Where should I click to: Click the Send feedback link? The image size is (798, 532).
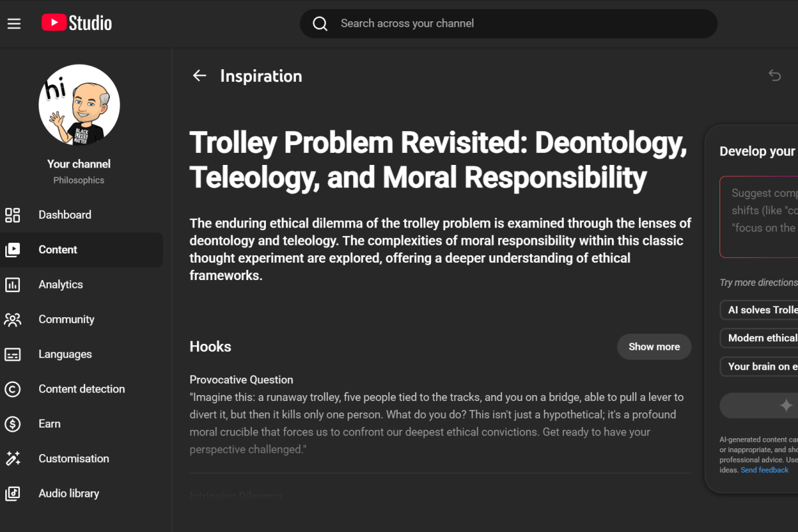click(764, 470)
